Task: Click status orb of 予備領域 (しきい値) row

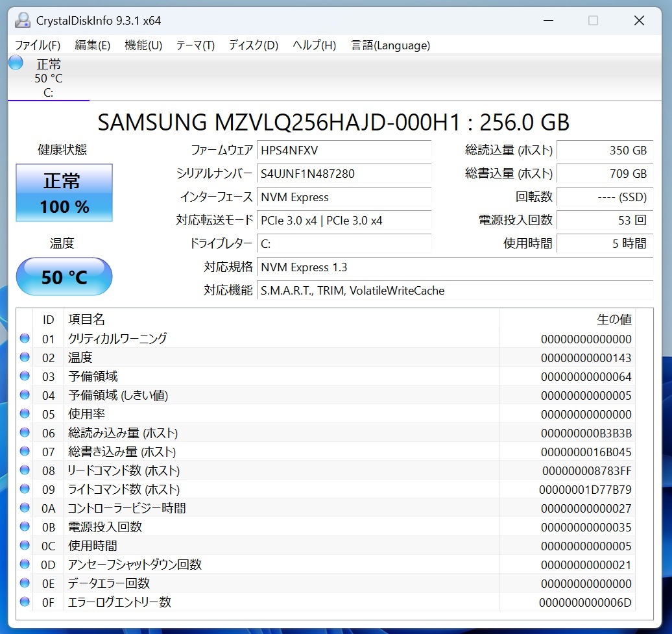Action: [x=25, y=395]
